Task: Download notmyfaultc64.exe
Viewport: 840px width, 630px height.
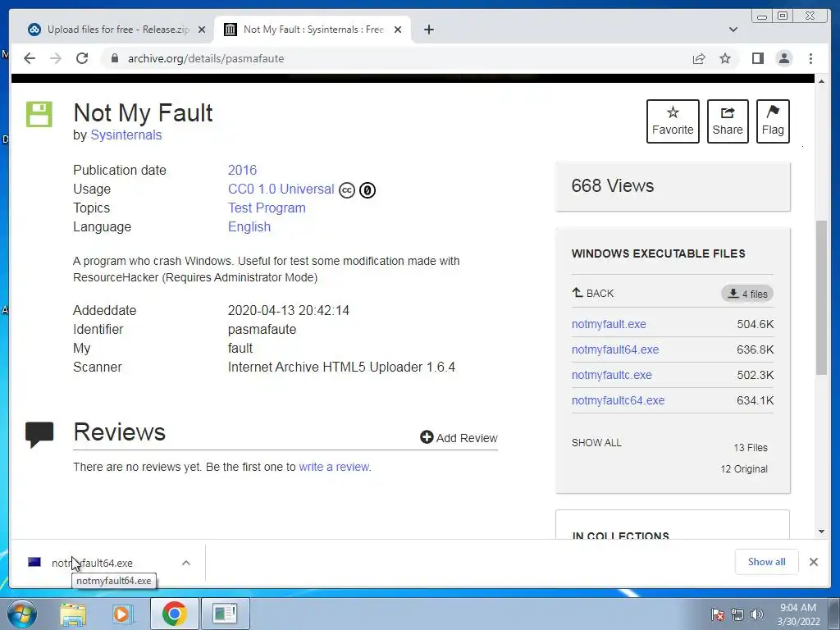Action: click(618, 400)
